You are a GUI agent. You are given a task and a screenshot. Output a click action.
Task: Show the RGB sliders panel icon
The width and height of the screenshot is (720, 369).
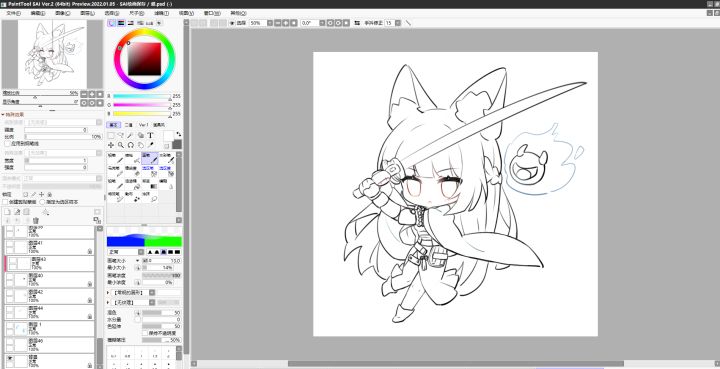pos(121,22)
